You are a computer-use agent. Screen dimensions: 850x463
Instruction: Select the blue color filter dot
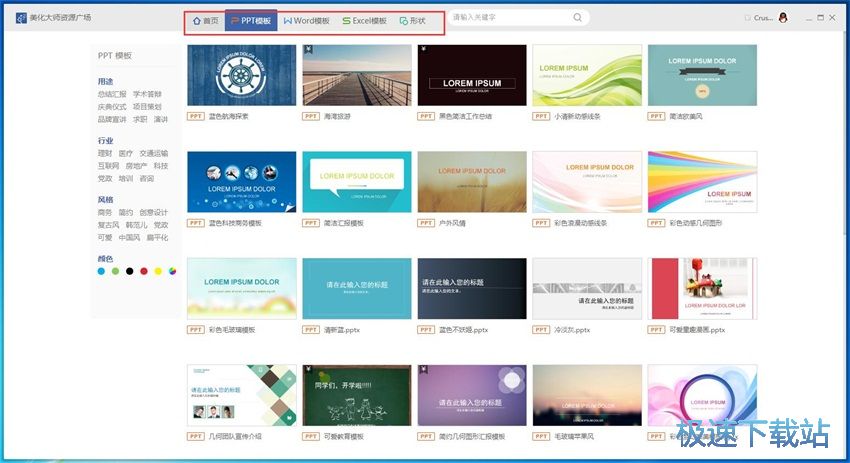click(101, 271)
